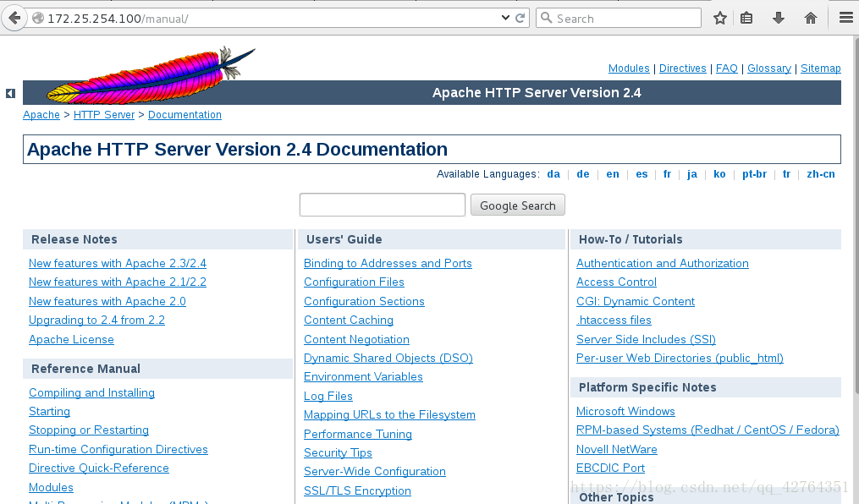This screenshot has height=504, width=859.
Task: Open Modules link under Reference Manual
Action: point(51,487)
